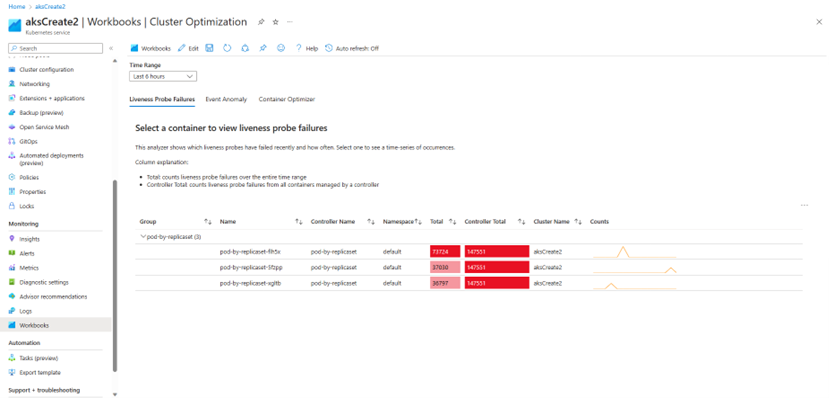Sort by the Total column arrows

(x=453, y=222)
